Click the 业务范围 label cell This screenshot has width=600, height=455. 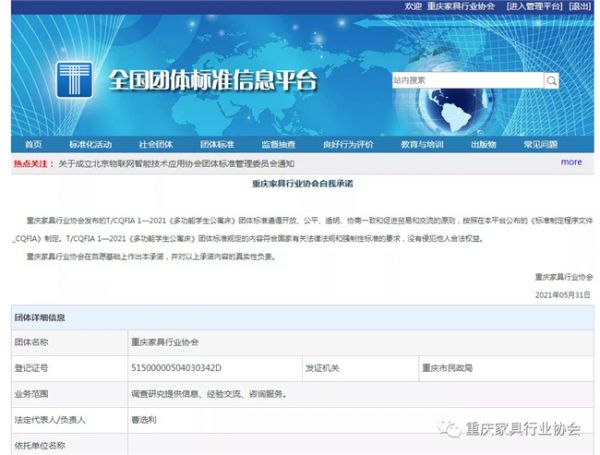pos(69,394)
